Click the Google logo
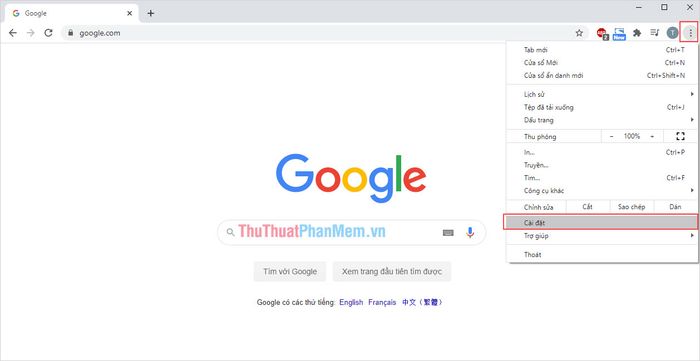Viewport: 700px width, 361px height. (351, 178)
